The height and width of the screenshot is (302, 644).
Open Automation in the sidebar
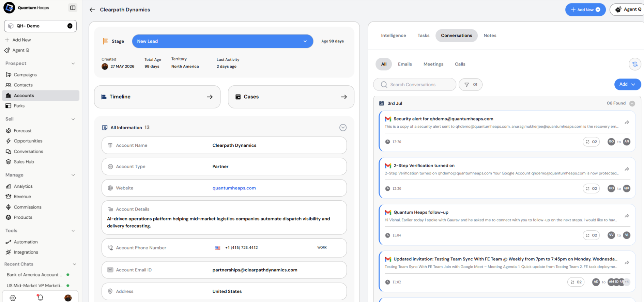click(41, 242)
